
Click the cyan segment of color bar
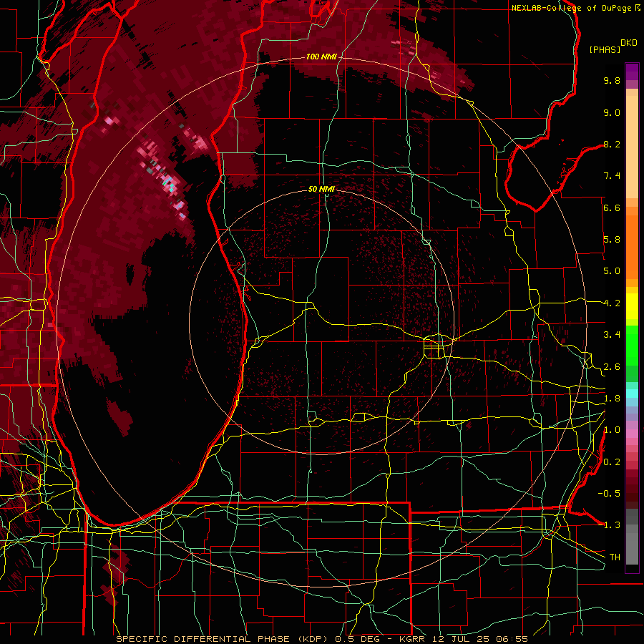632,394
